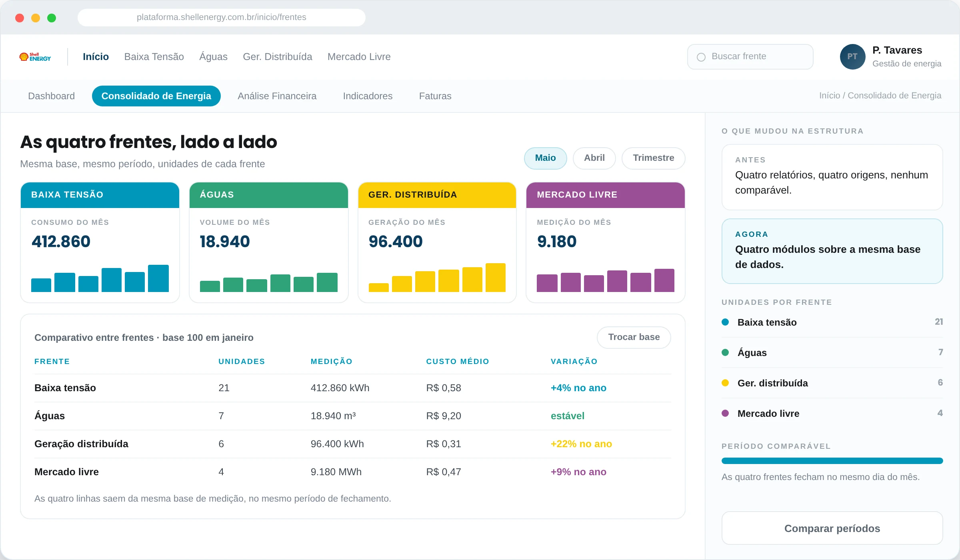Click the Início / Consolidado de Energia breadcrumb
This screenshot has height=560, width=960.
point(880,96)
